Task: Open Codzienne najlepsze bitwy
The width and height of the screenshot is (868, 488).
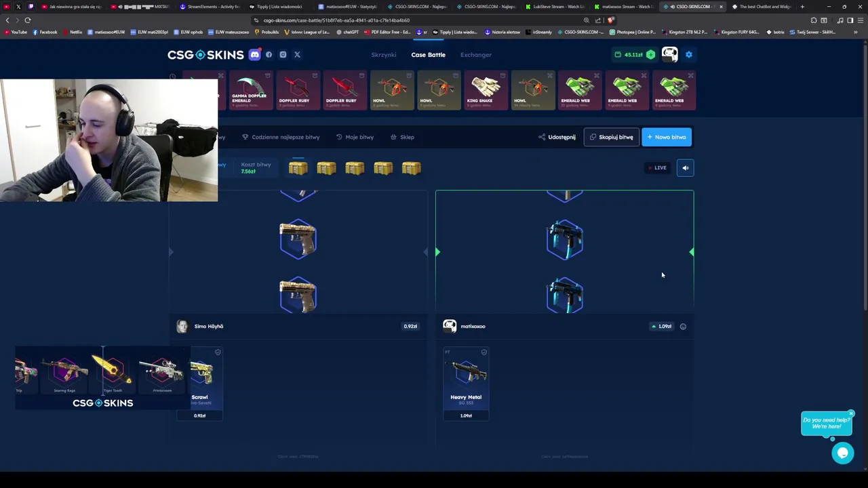Action: click(x=281, y=137)
